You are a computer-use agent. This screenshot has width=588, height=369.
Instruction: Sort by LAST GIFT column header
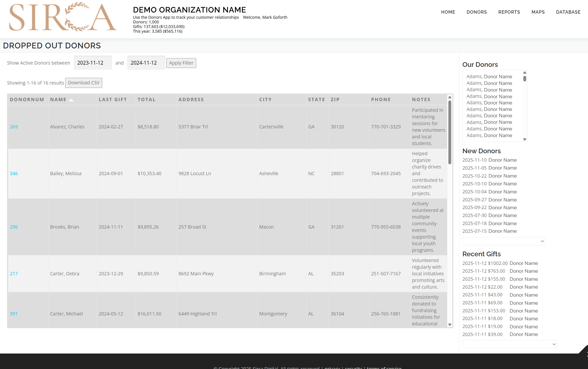[x=113, y=100]
